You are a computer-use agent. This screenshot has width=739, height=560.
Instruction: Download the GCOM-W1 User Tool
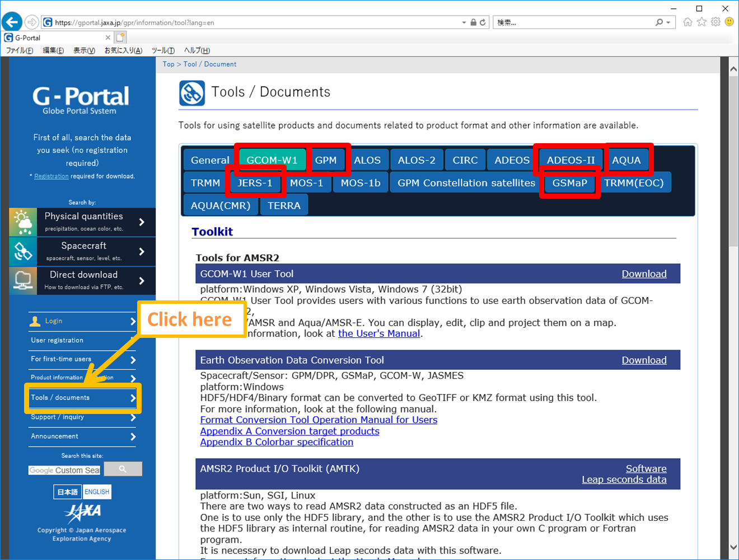(x=644, y=274)
